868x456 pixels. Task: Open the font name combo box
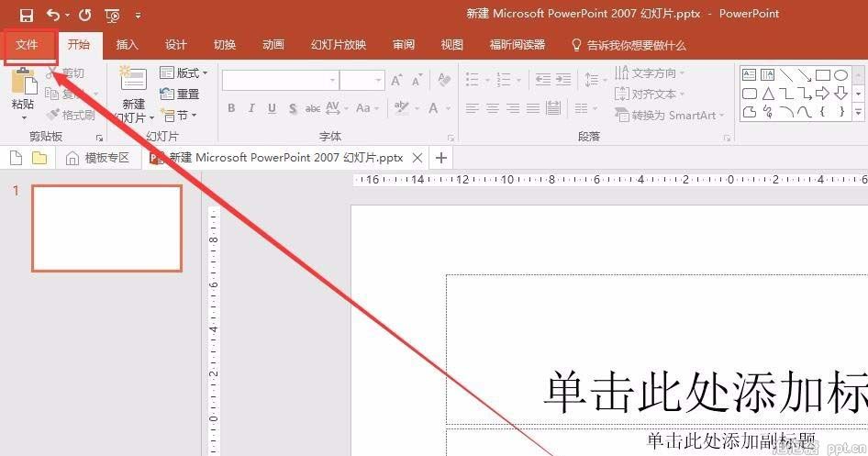pos(279,81)
